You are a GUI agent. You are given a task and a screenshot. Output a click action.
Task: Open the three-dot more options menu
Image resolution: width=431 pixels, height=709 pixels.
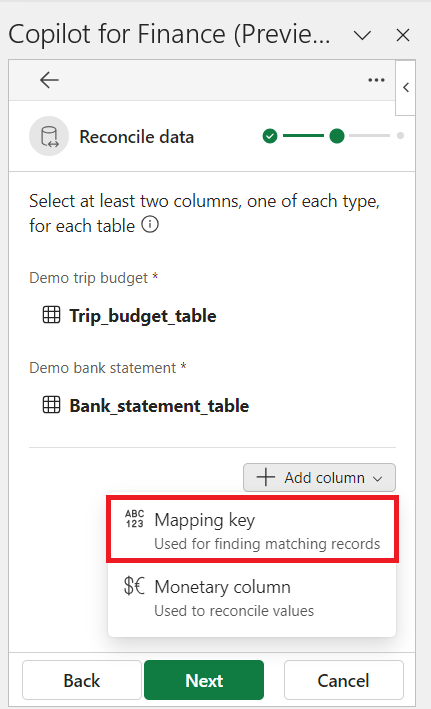pos(376,80)
